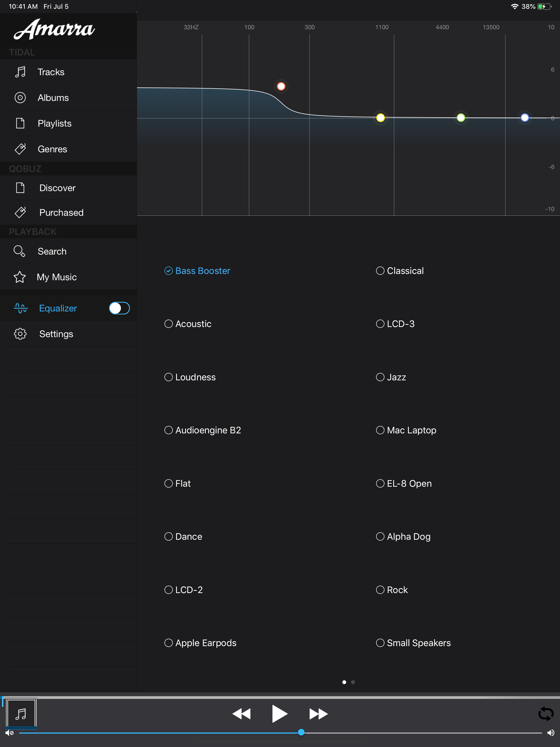Open Purchased under Qobuz
This screenshot has height=747, width=560.
pos(61,212)
